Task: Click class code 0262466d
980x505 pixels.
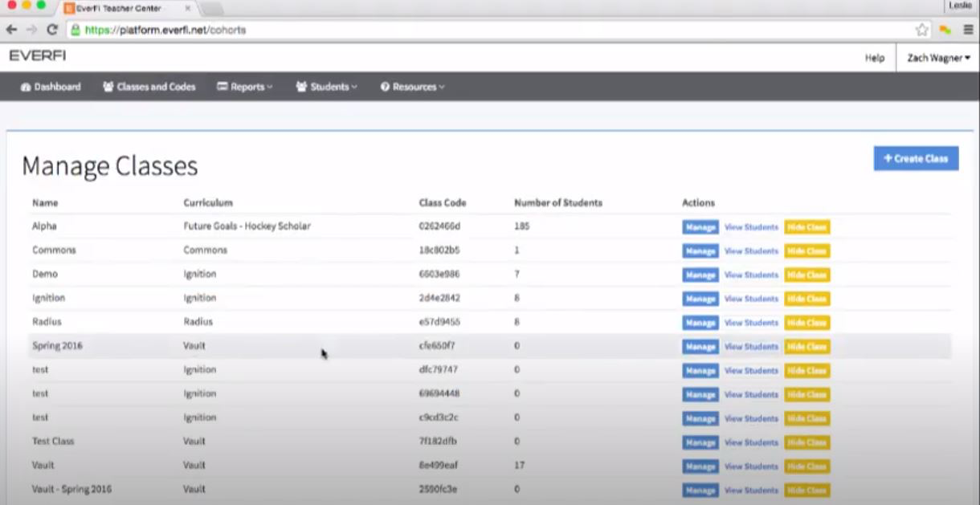Action: (x=439, y=226)
